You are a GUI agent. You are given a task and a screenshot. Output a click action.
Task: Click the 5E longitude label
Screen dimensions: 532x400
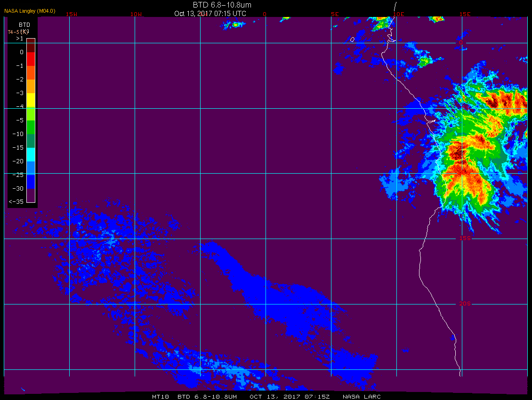tap(335, 14)
